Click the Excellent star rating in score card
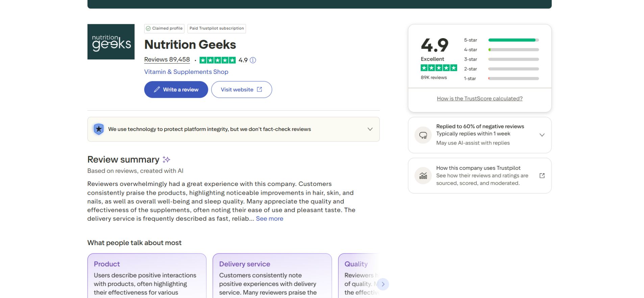Image resolution: width=644 pixels, height=298 pixels. 439,68
